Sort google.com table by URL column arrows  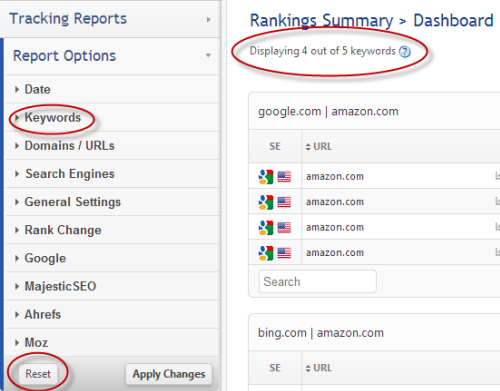308,147
